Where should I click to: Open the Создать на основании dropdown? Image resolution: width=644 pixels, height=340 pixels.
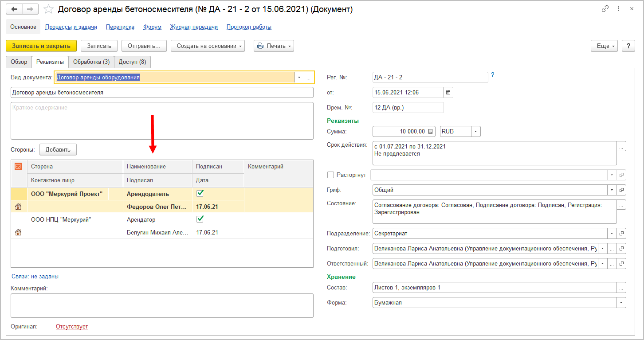pyautogui.click(x=208, y=46)
